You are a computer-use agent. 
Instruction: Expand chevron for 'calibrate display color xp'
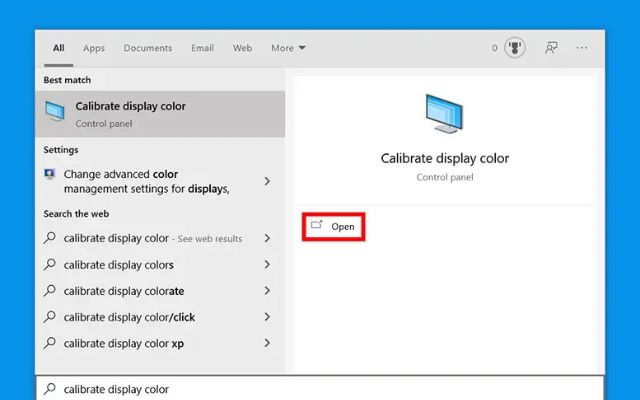[267, 343]
